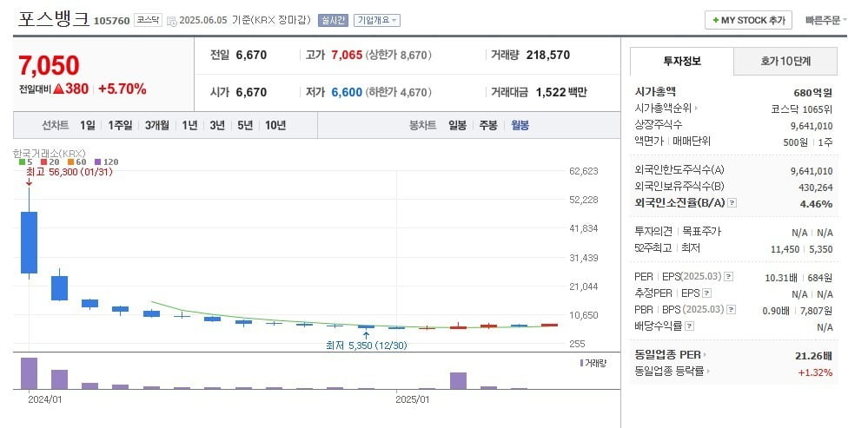This screenshot has height=428, width=868.
Task: Click the 2024/01 volume bar
Action: pos(29,373)
